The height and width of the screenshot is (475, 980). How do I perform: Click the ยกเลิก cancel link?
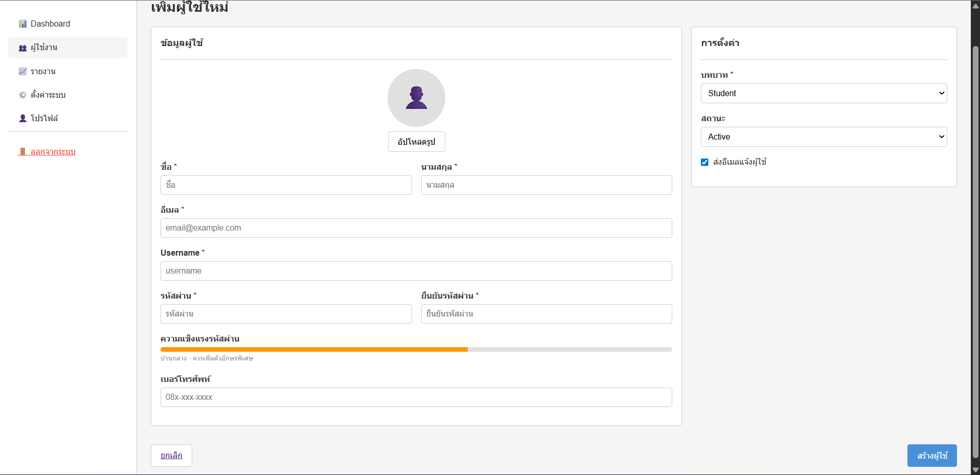(x=171, y=456)
